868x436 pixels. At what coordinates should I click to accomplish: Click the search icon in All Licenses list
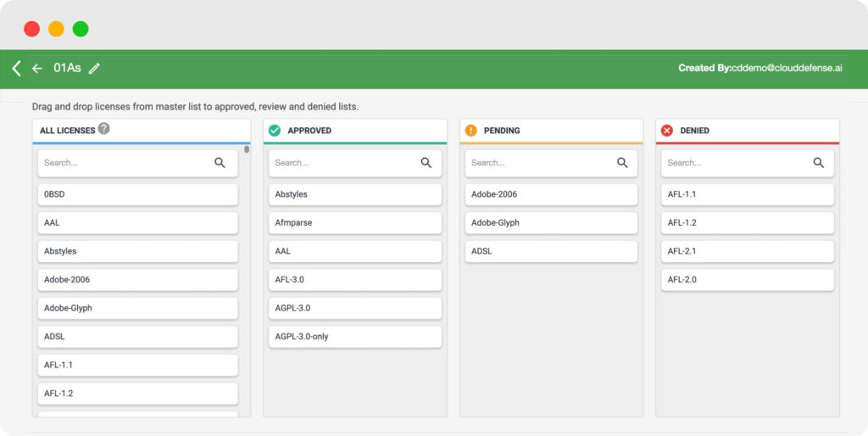[x=220, y=163]
